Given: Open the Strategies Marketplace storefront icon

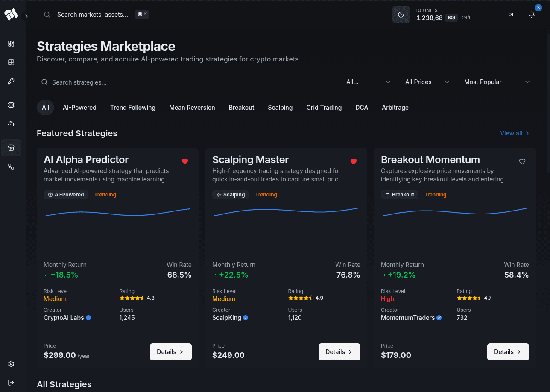Looking at the screenshot, I should pyautogui.click(x=11, y=147).
